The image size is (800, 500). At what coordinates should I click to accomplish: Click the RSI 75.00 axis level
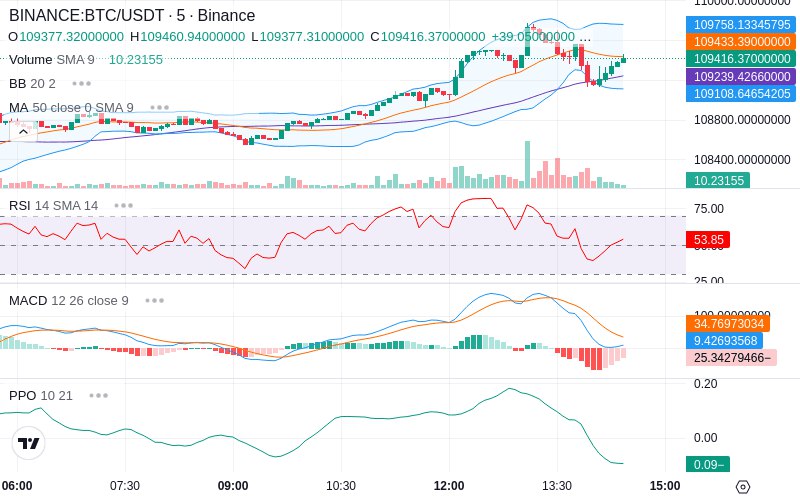click(x=709, y=209)
